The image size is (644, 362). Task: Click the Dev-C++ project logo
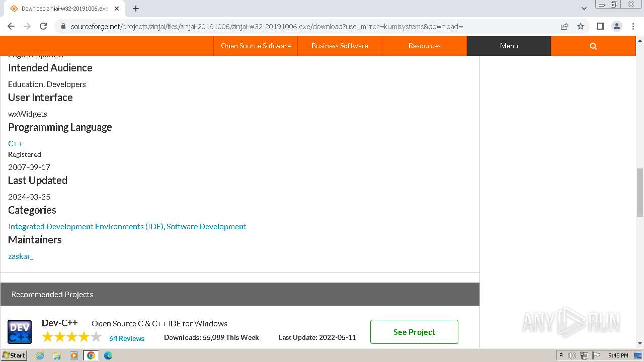coord(20,332)
